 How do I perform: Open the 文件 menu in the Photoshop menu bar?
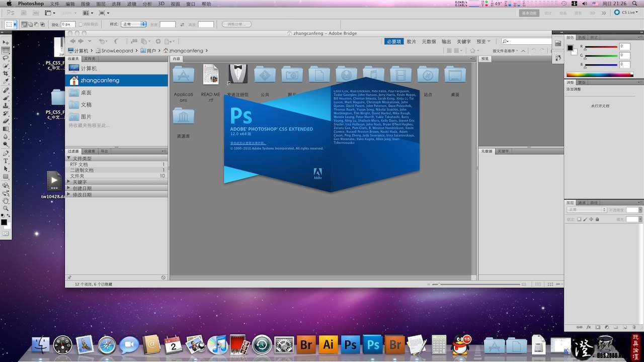(54, 4)
